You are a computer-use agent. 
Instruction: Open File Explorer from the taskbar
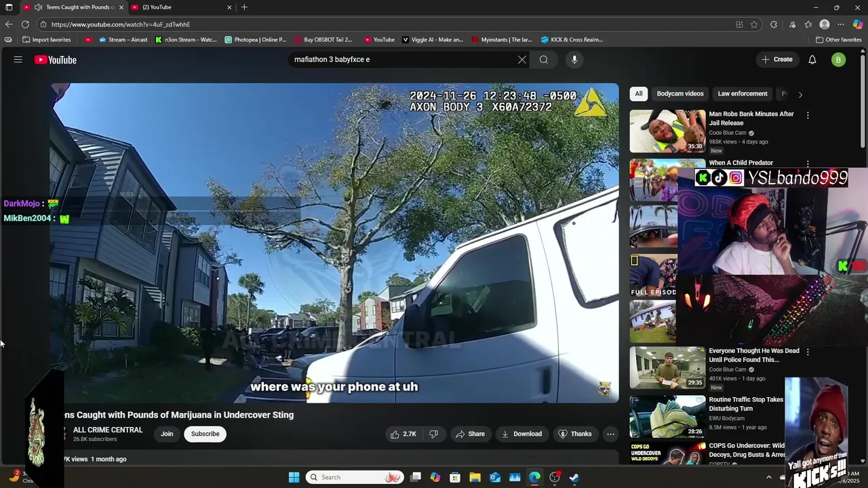coord(475,477)
